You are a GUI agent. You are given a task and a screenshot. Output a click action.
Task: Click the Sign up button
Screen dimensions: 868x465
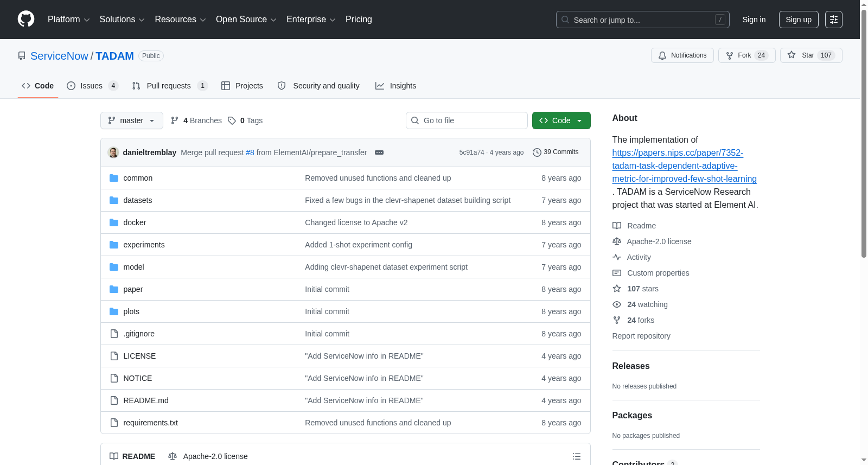point(799,20)
